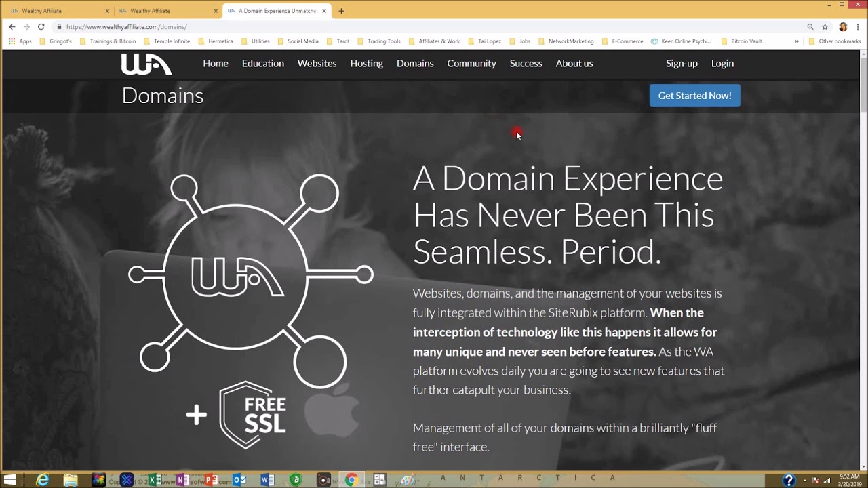The image size is (868, 488).
Task: Open the Chrome profile avatar
Action: coord(843,27)
